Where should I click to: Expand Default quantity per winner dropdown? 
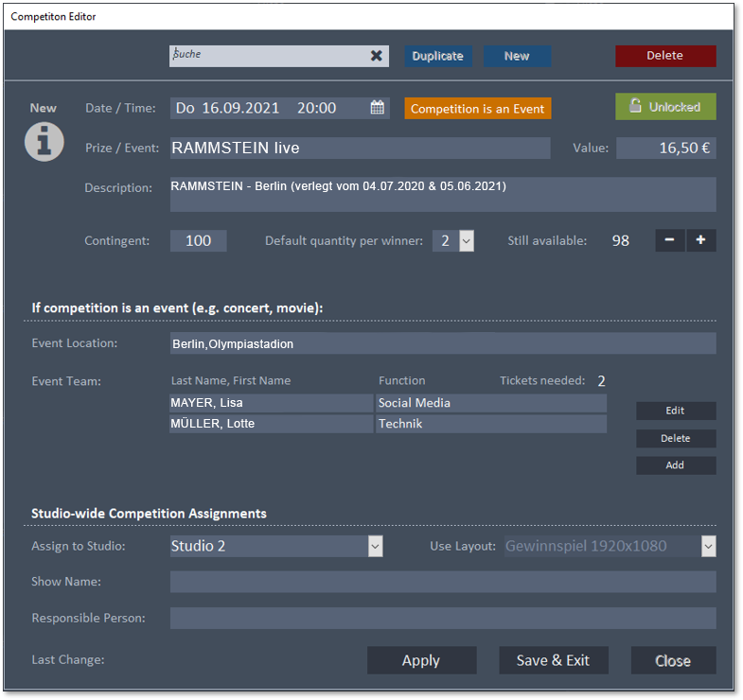pyautogui.click(x=466, y=241)
